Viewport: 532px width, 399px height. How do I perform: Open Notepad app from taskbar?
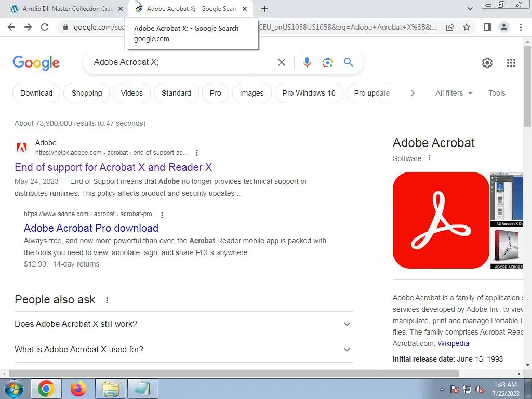143,389
